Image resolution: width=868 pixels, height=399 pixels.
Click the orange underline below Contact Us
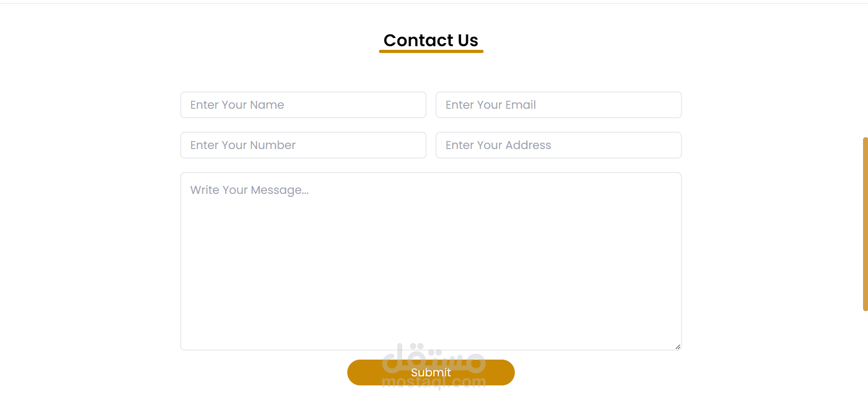(x=431, y=52)
